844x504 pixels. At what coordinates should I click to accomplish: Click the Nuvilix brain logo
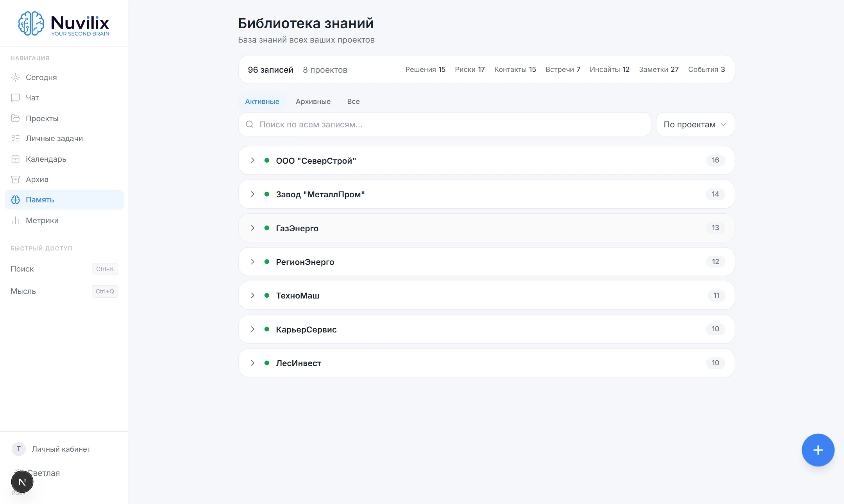click(31, 23)
